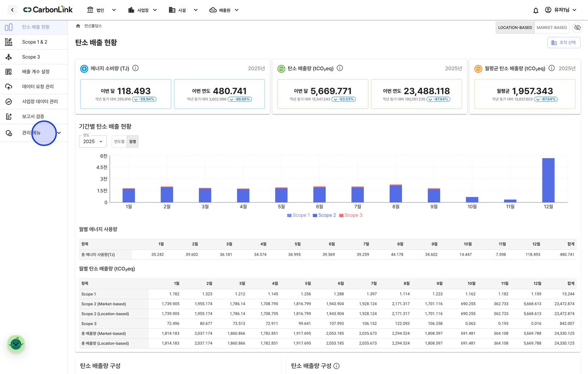
Task: Open the 2025 year dropdown
Action: pyautogui.click(x=93, y=142)
